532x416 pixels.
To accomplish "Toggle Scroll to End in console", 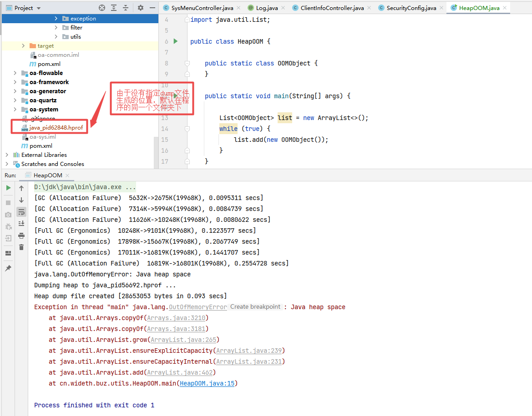I will click(21, 223).
